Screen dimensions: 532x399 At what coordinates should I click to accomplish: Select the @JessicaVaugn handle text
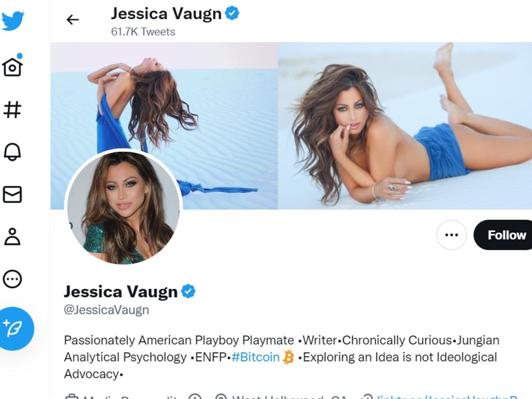click(x=107, y=310)
